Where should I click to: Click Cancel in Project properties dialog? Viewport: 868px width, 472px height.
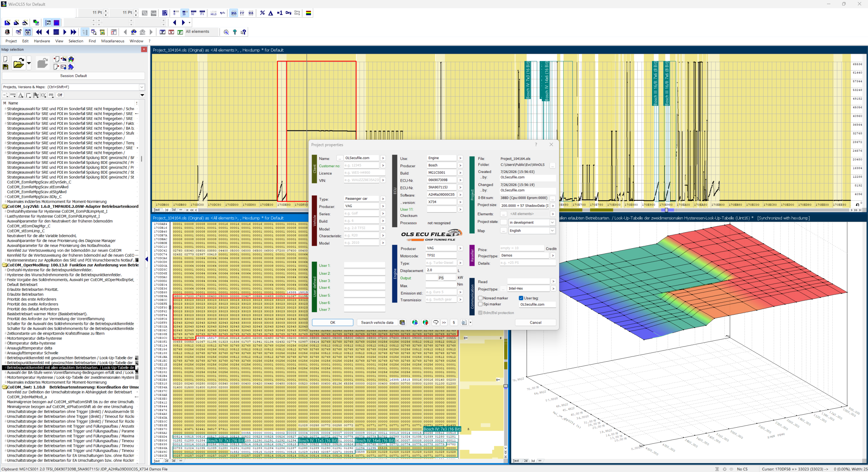[535, 322]
